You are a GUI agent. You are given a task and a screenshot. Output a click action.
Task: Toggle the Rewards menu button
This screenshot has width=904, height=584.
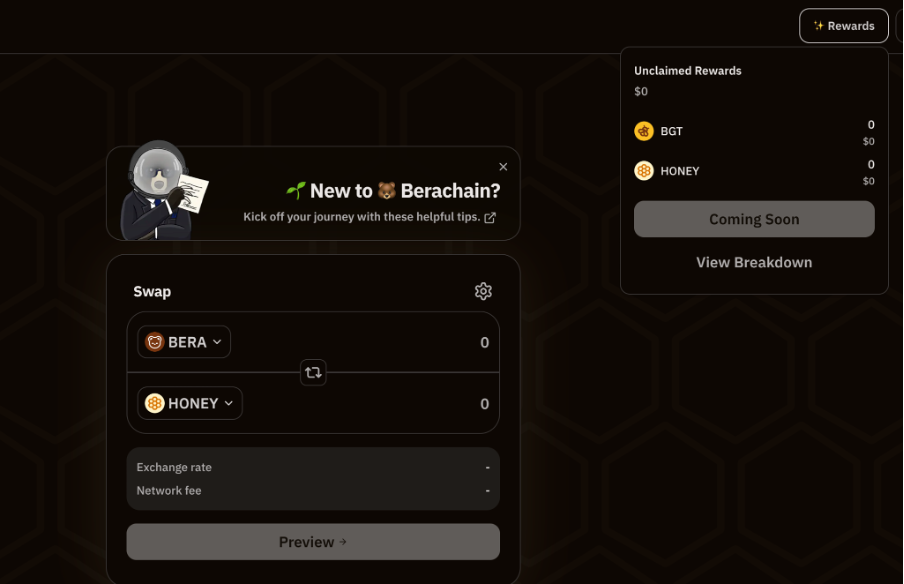[844, 26]
